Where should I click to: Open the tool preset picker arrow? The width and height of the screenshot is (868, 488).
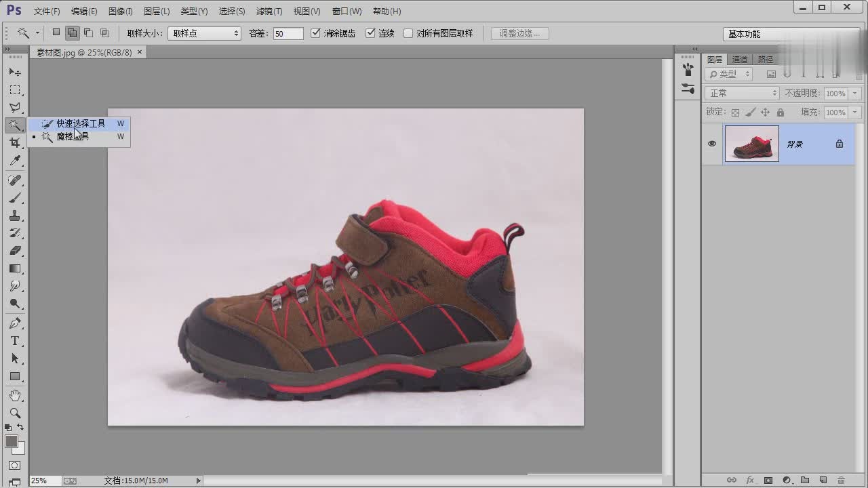tap(37, 33)
